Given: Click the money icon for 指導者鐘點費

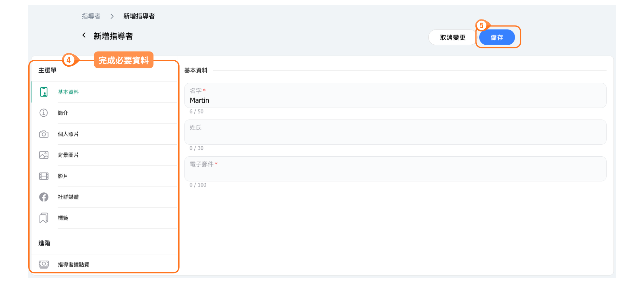Looking at the screenshot, I should click(44, 264).
